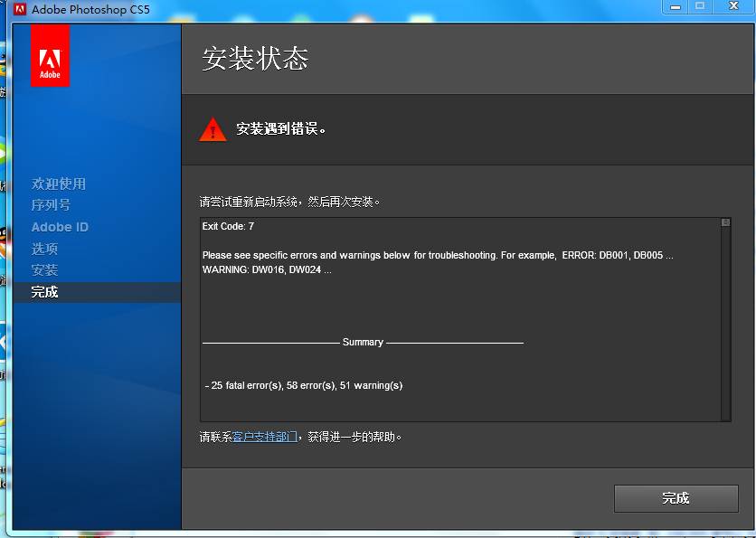
Task: Minimize the Photoshop CS5 installer window
Action: (676, 6)
